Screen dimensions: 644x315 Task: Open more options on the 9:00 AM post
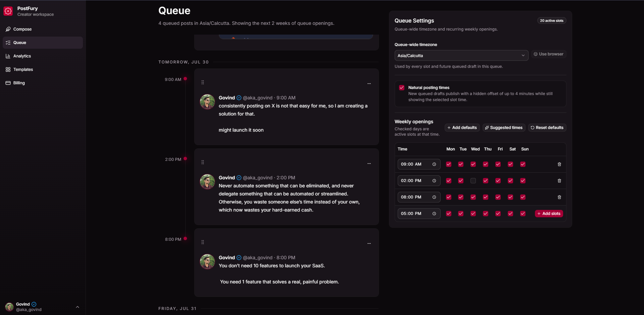(369, 83)
